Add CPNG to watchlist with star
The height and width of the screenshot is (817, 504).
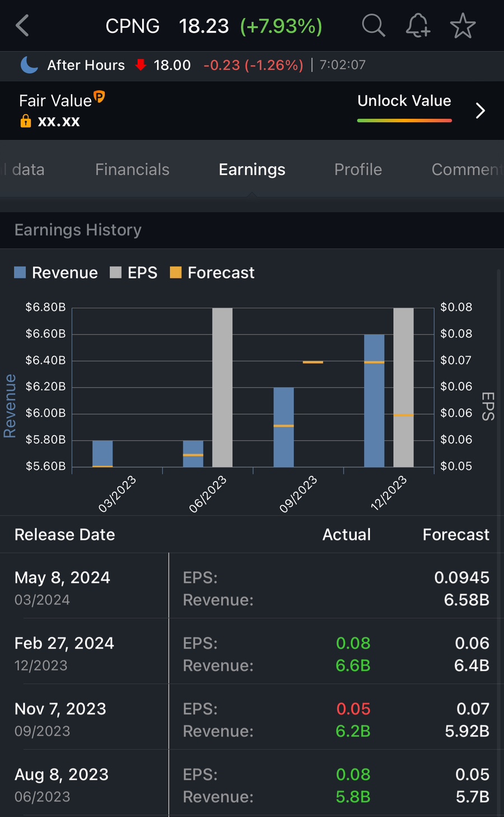[463, 26]
